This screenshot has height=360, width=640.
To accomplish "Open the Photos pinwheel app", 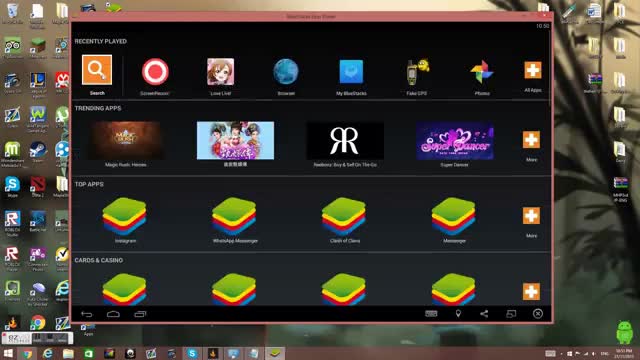I will click(x=482, y=72).
